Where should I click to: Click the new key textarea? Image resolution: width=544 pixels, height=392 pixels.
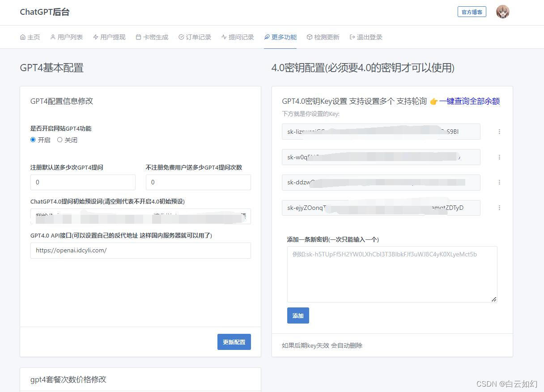(392, 274)
